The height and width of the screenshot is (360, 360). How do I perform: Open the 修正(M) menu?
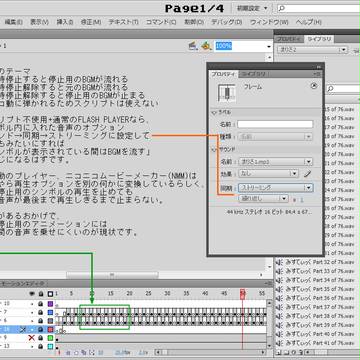click(x=91, y=22)
